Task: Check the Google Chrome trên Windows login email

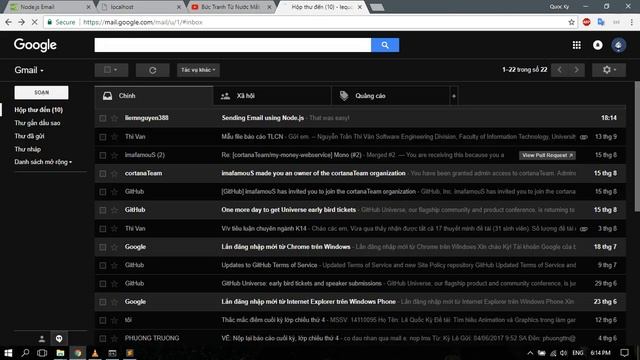Action: (x=102, y=247)
